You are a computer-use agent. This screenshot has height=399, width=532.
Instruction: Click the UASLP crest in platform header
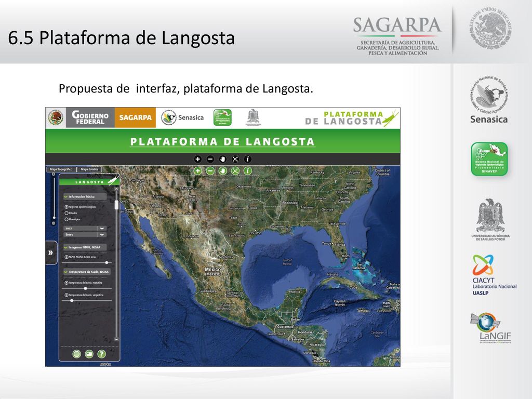[x=254, y=117]
